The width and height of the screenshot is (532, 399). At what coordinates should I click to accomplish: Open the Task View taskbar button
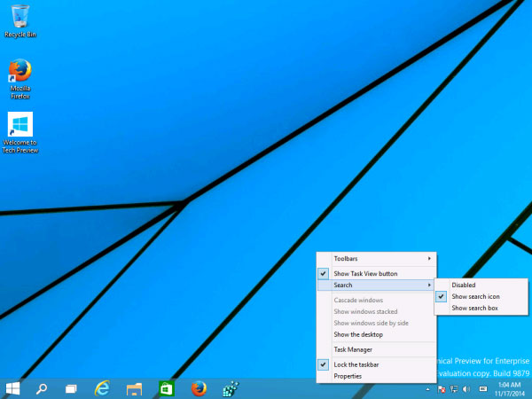(71, 389)
